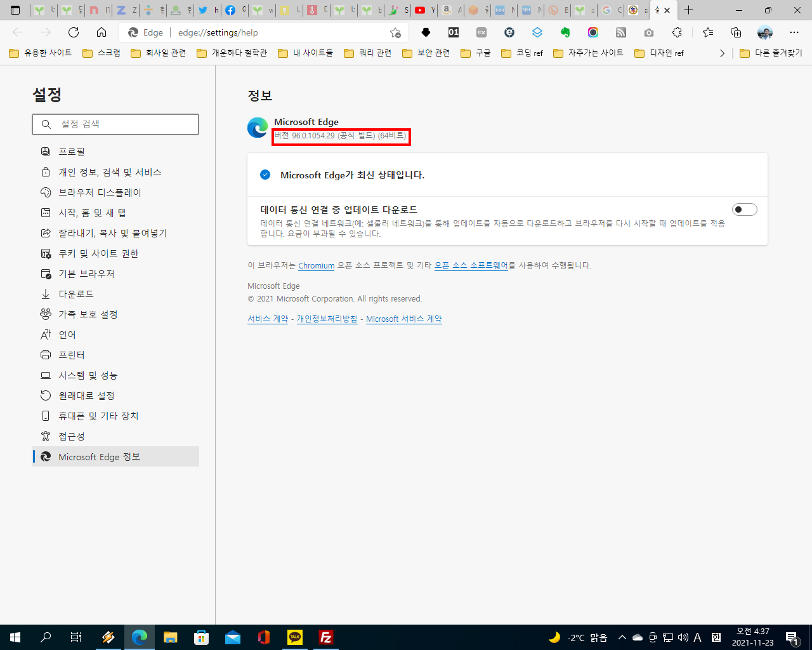This screenshot has height=650, width=812.
Task: Open File Explorer from the taskbar
Action: point(171,637)
